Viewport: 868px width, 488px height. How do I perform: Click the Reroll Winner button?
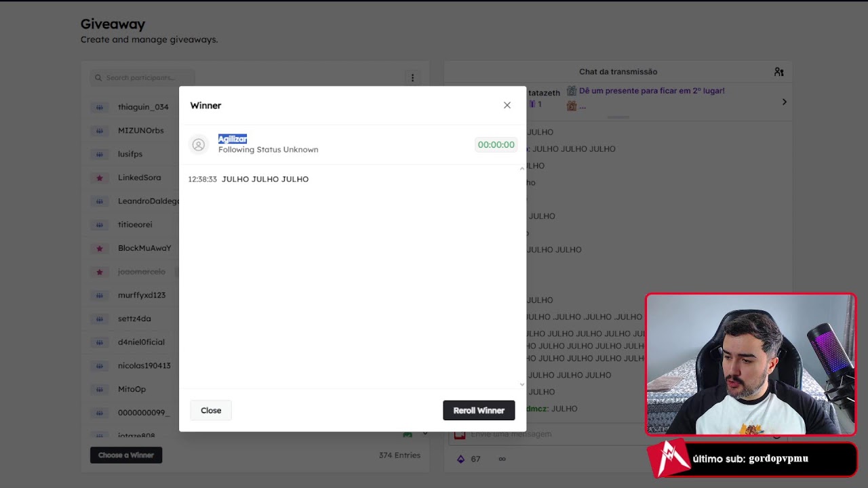pyautogui.click(x=479, y=410)
